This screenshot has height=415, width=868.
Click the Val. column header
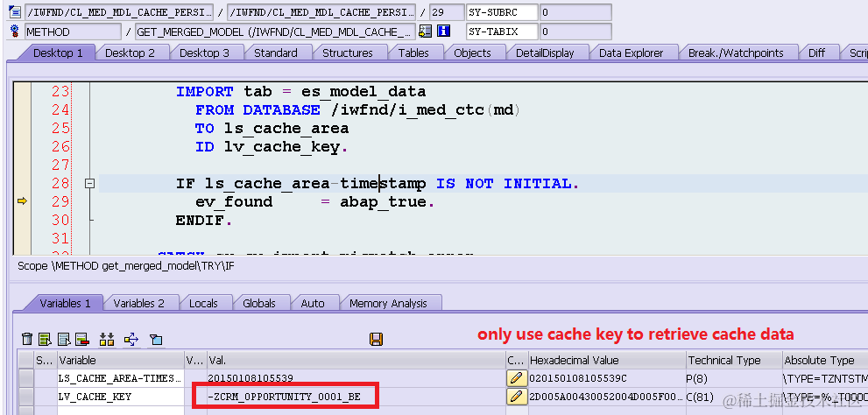356,360
